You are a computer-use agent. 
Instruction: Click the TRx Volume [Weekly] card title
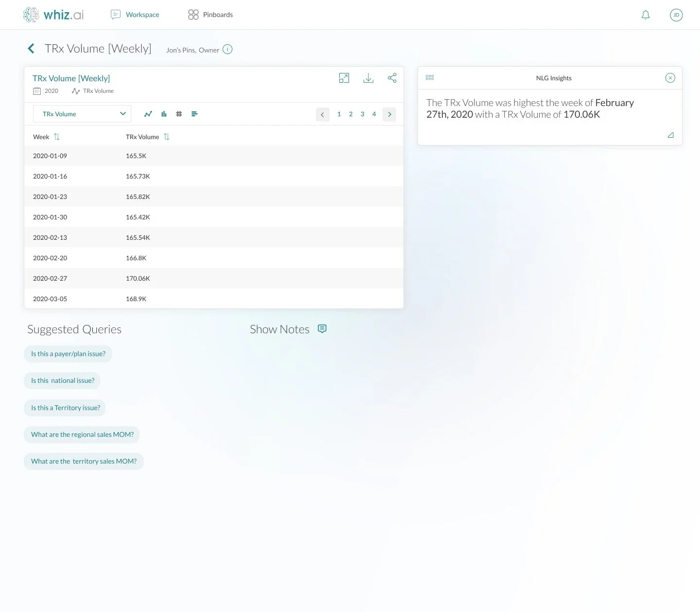click(x=71, y=78)
